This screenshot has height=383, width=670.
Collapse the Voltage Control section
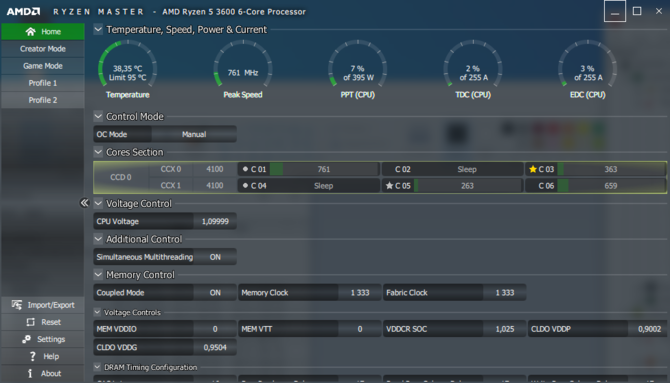[98, 203]
